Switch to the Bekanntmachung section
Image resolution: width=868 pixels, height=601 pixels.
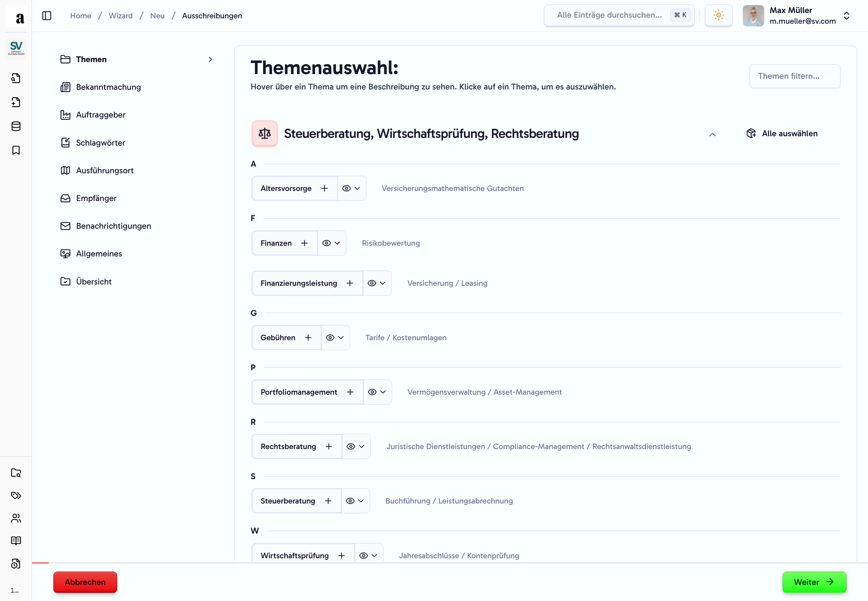pos(108,87)
